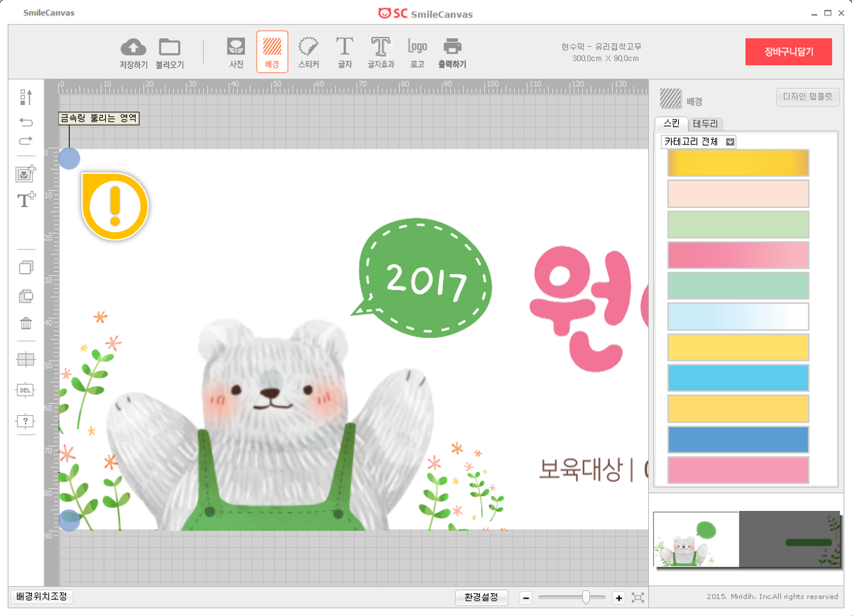Select the pink gradient skin swatch

739,255
